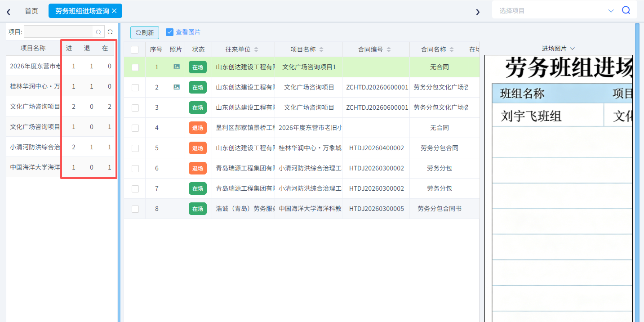Image resolution: width=644 pixels, height=322 pixels.
Task: Expand the 进场图片 dropdown
Action: [x=572, y=49]
